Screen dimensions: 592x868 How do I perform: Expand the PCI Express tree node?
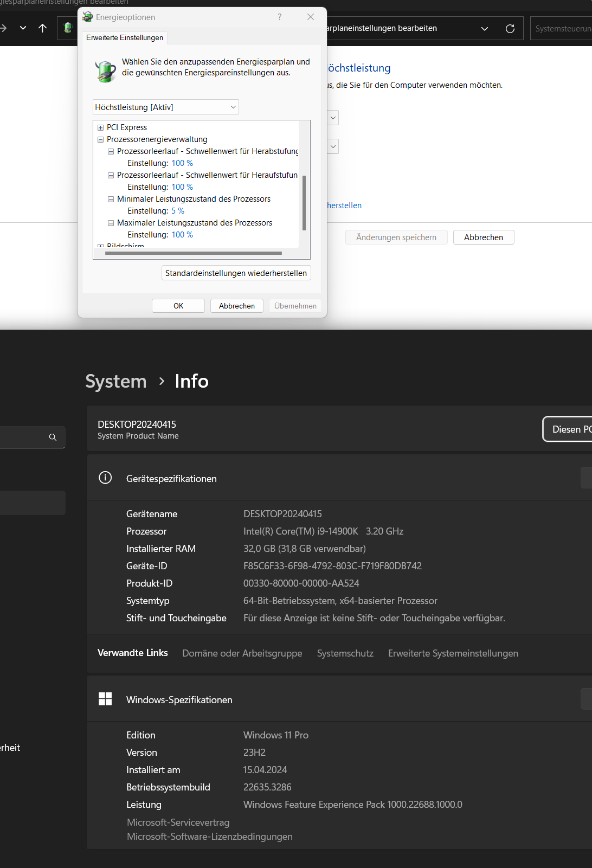tap(100, 127)
